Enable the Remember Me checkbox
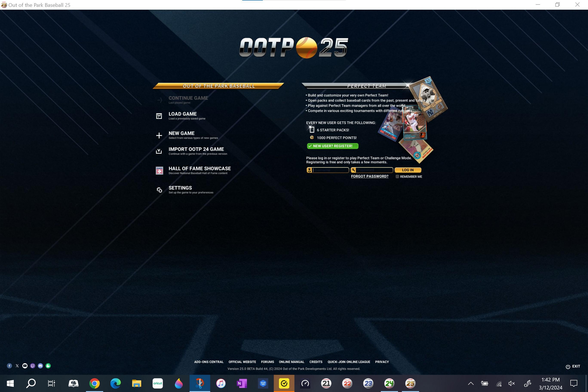Image resolution: width=588 pixels, height=392 pixels. 397,177
